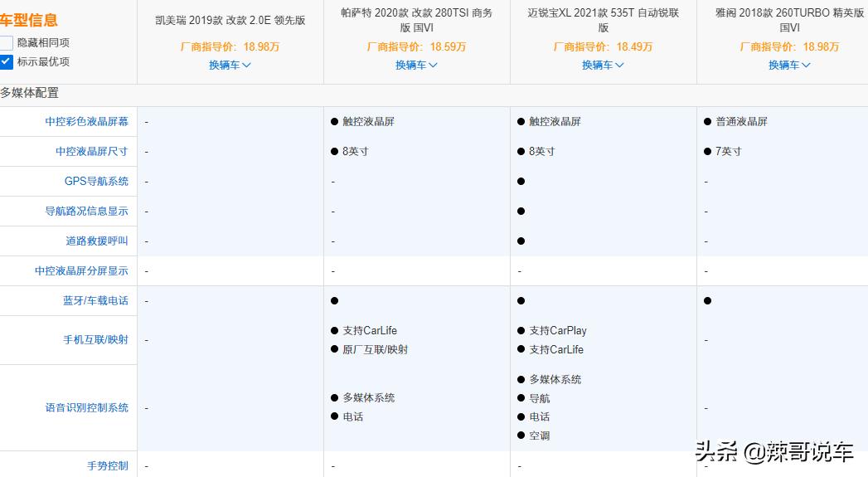Click the 语音识别控制系统 row label

(86, 408)
